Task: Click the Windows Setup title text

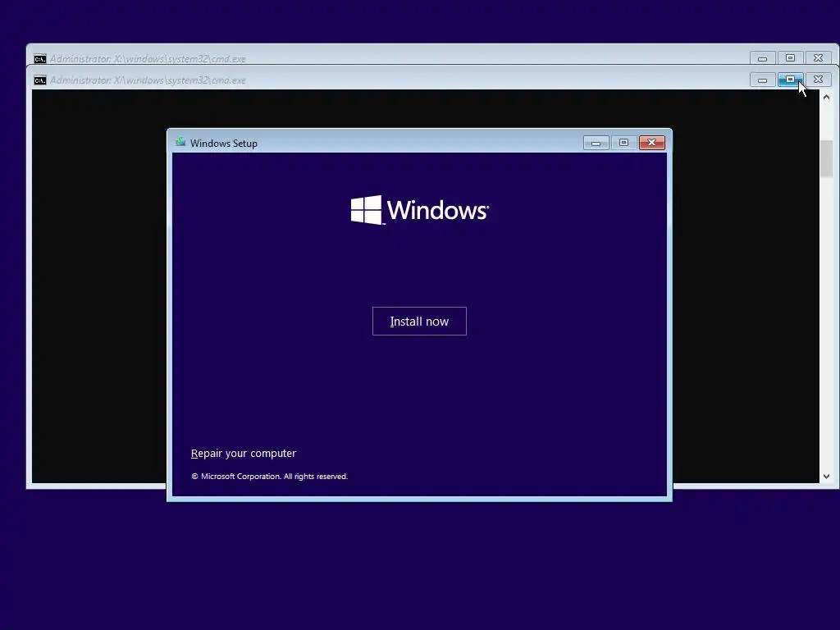Action: tap(224, 143)
